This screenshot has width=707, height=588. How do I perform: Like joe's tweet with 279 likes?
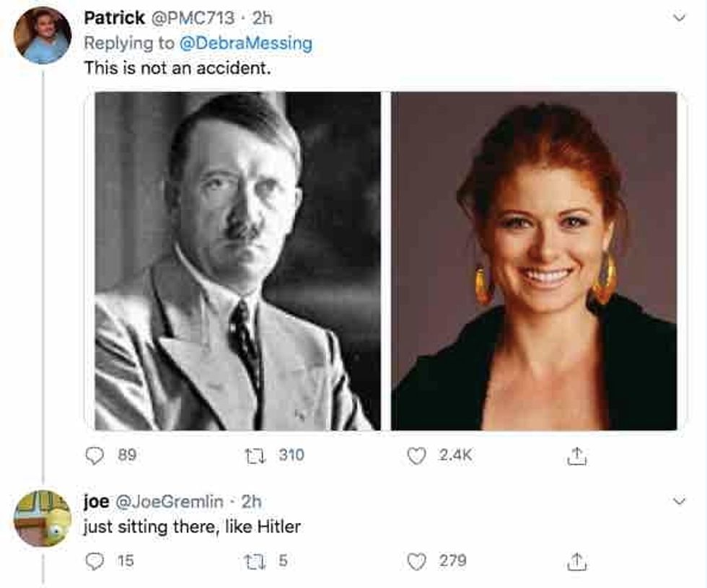[x=417, y=561]
